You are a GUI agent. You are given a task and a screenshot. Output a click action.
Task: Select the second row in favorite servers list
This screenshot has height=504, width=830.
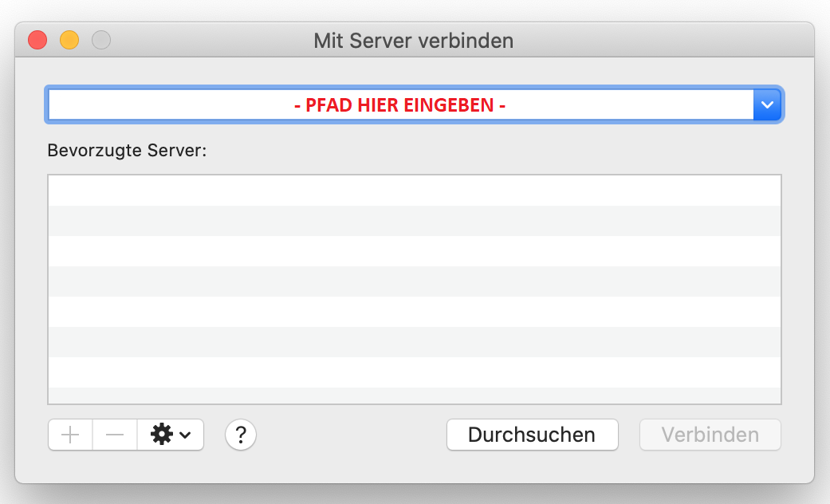pyautogui.click(x=415, y=221)
